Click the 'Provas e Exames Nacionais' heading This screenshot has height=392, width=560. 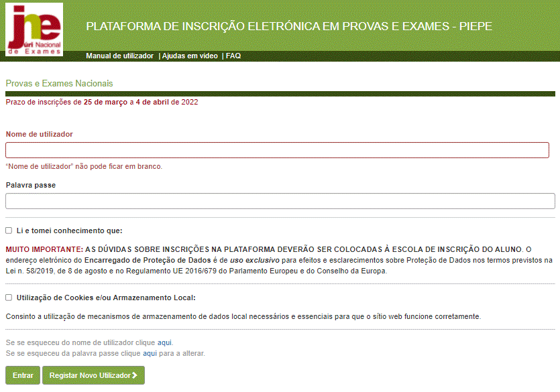[x=59, y=84]
